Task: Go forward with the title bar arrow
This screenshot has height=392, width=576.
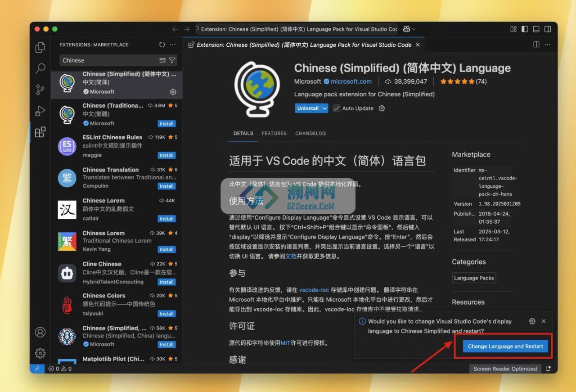Action: pyautogui.click(x=187, y=29)
